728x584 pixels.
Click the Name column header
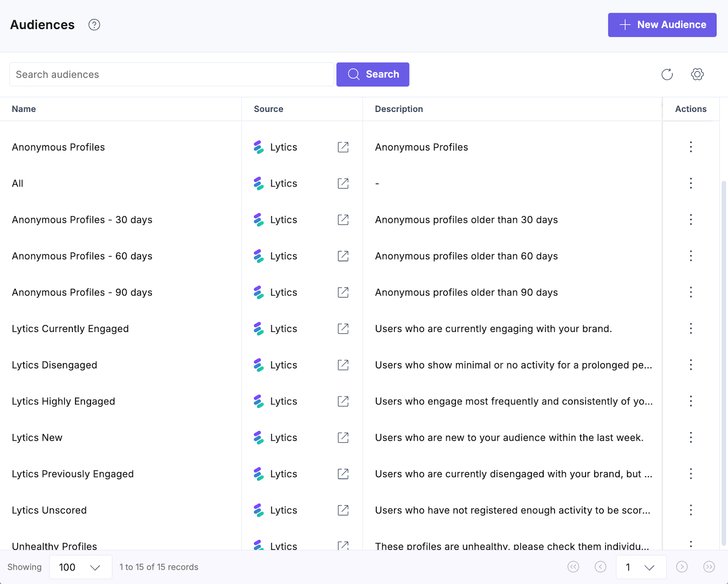coord(24,109)
